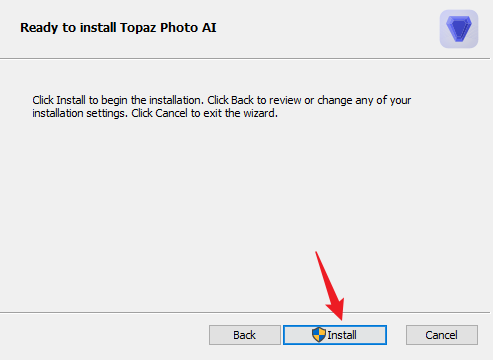493x360 pixels.
Task: Click the words "installation settings" in the description
Action: coord(80,113)
